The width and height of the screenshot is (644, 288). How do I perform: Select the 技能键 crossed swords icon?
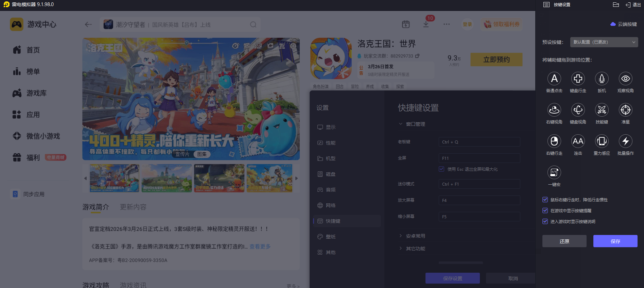pyautogui.click(x=602, y=110)
